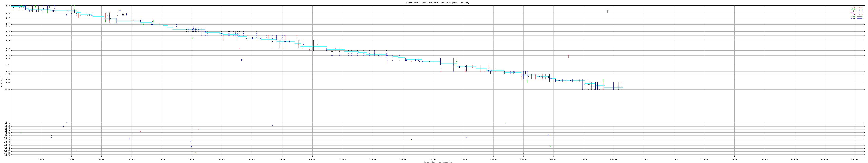
Task: Click the qter band label
Action: pyautogui.click(x=7, y=89)
